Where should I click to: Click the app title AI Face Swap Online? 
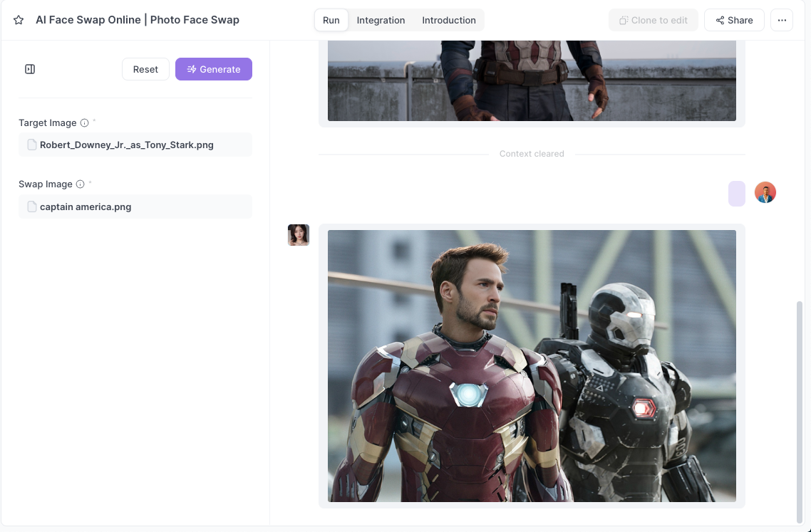click(138, 20)
